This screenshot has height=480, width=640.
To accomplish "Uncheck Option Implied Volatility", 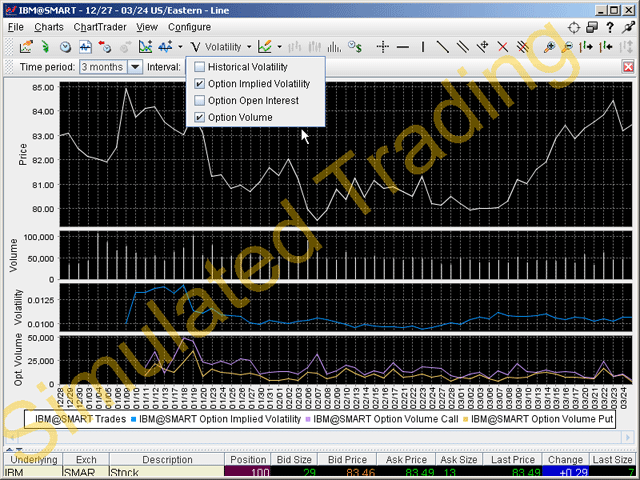I will point(200,84).
